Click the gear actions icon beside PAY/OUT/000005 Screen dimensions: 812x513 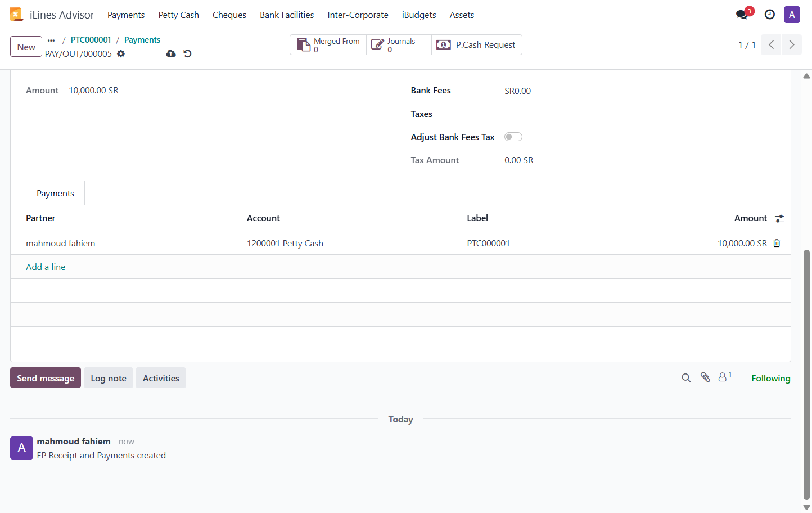[x=121, y=54]
